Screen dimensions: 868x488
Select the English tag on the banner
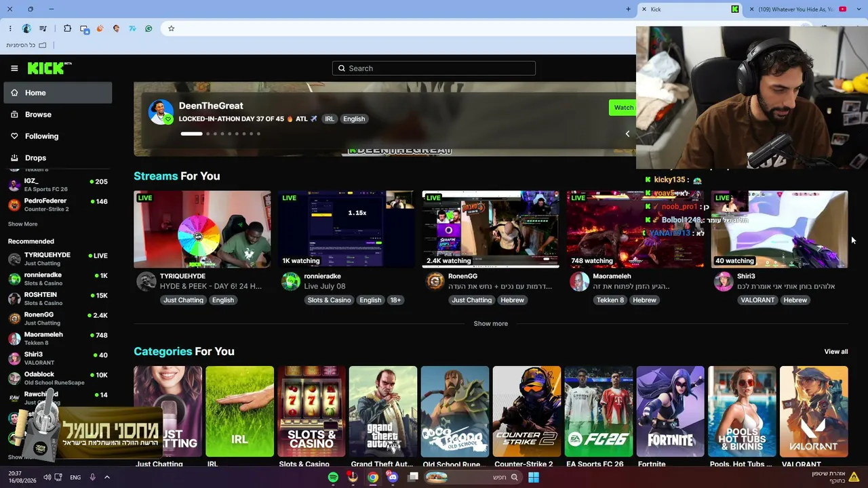(354, 119)
